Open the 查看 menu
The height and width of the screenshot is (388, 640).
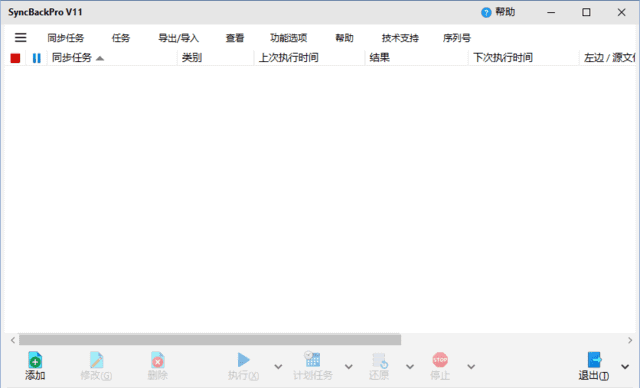point(235,38)
